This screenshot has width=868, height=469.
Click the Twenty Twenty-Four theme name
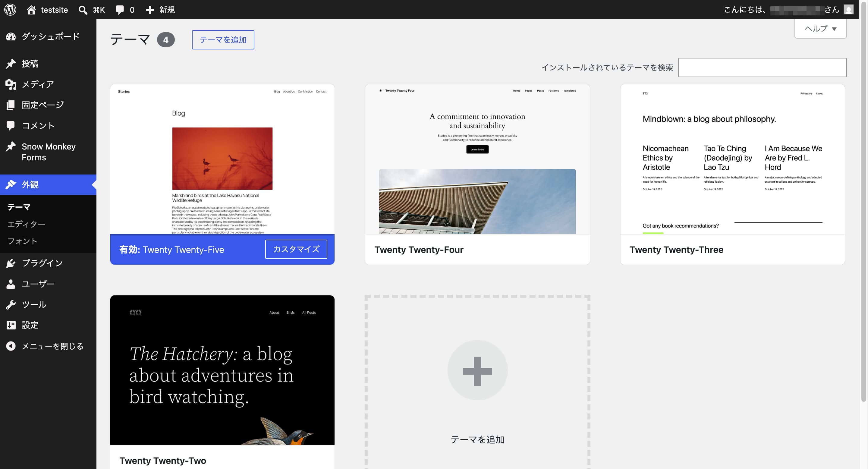tap(419, 250)
